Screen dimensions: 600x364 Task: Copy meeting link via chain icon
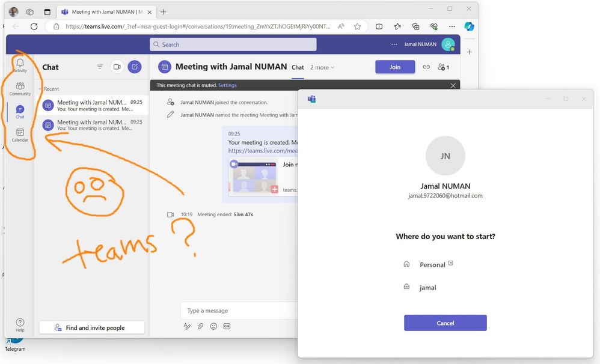tap(426, 67)
